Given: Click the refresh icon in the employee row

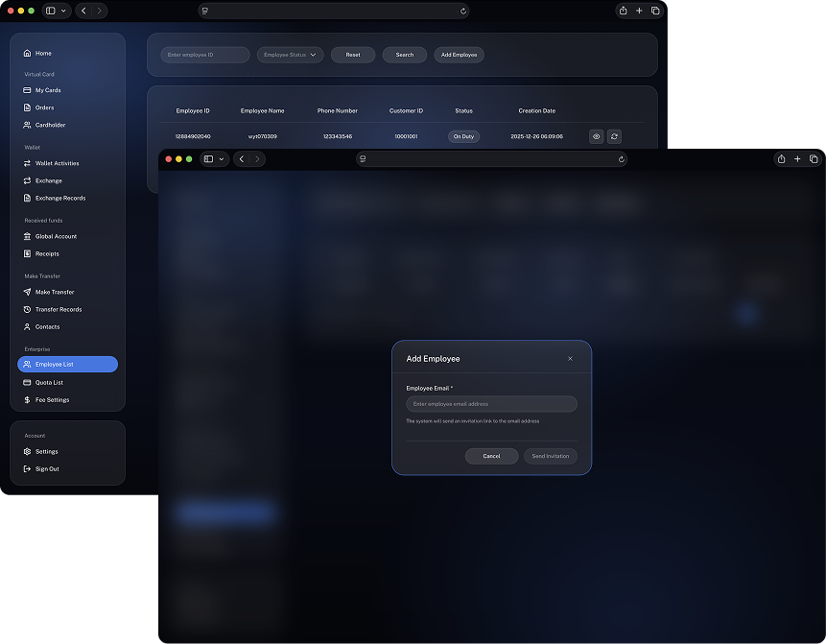Looking at the screenshot, I should click(614, 136).
